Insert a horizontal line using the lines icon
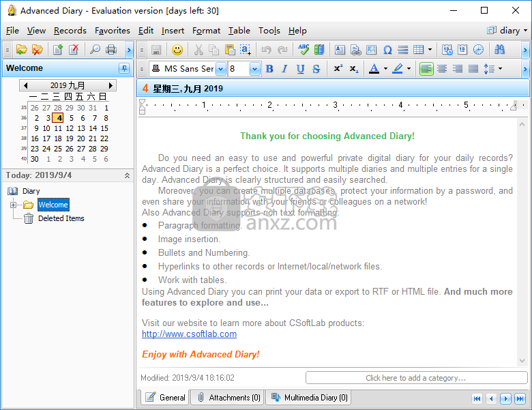Viewport: 532px width, 410px height. point(402,50)
